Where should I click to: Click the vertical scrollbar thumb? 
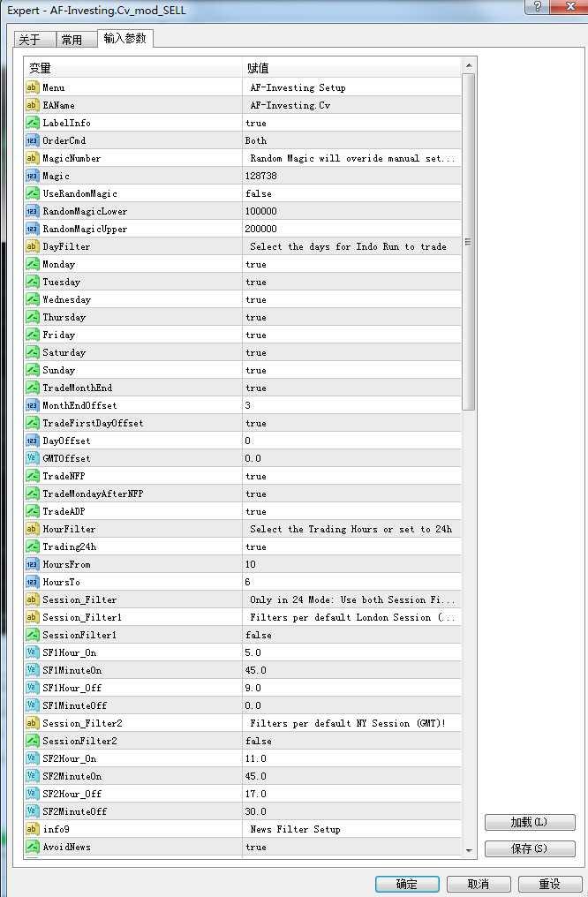click(x=469, y=242)
